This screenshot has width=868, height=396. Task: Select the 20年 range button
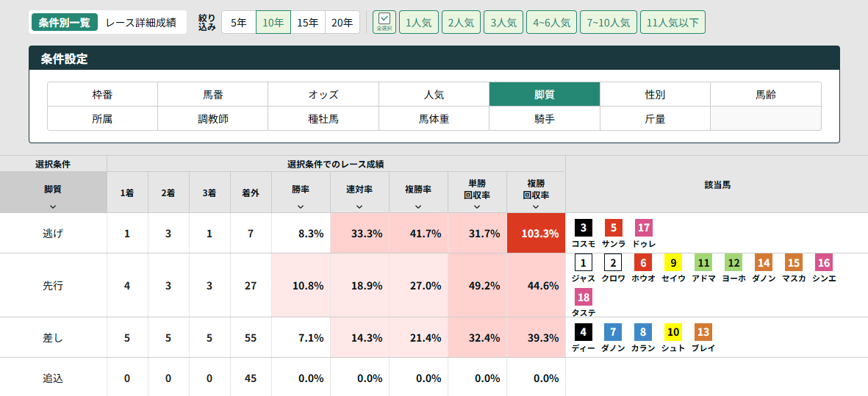tap(342, 23)
